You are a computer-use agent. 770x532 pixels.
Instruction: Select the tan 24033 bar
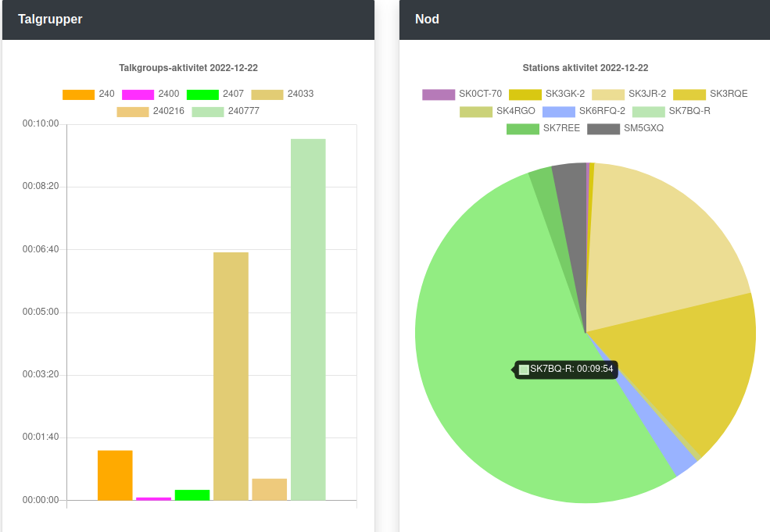tap(231, 375)
